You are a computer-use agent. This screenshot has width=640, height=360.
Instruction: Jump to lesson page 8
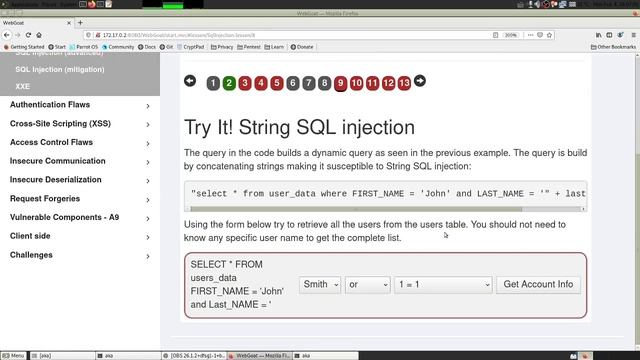pos(324,83)
